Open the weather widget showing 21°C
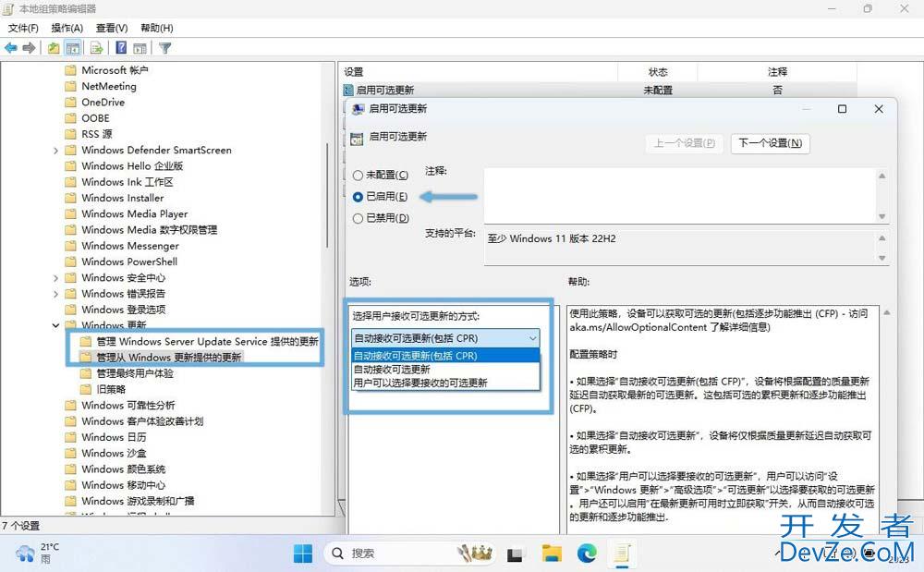The height and width of the screenshot is (572, 924). pos(37,554)
